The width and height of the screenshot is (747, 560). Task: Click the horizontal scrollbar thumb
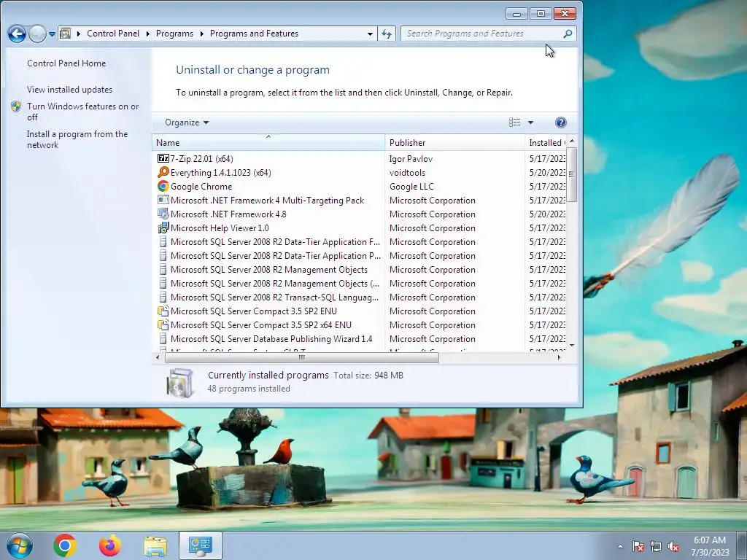coord(301,357)
